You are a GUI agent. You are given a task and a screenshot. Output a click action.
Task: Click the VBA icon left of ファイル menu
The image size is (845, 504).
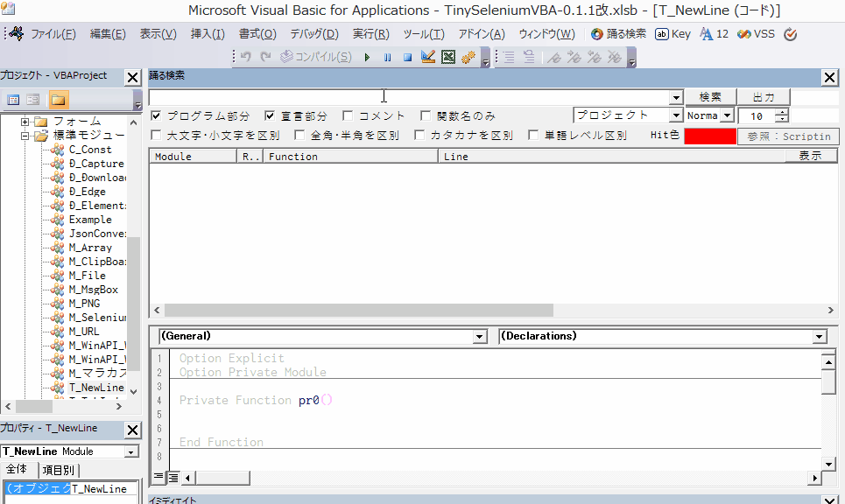(16, 34)
